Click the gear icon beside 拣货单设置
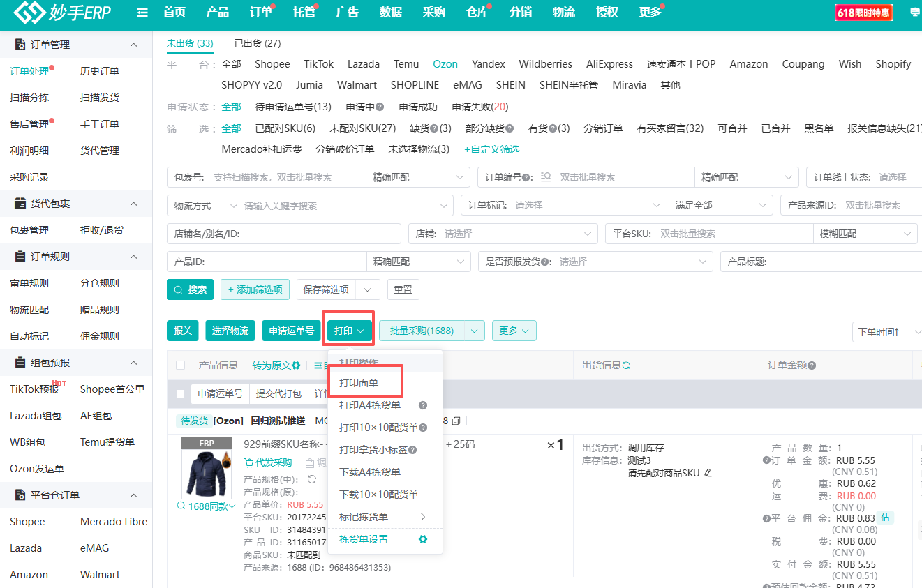This screenshot has height=588, width=922. (422, 539)
